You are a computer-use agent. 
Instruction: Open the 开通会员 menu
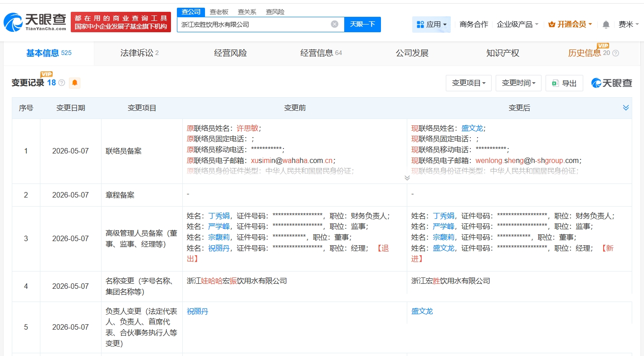[570, 24]
